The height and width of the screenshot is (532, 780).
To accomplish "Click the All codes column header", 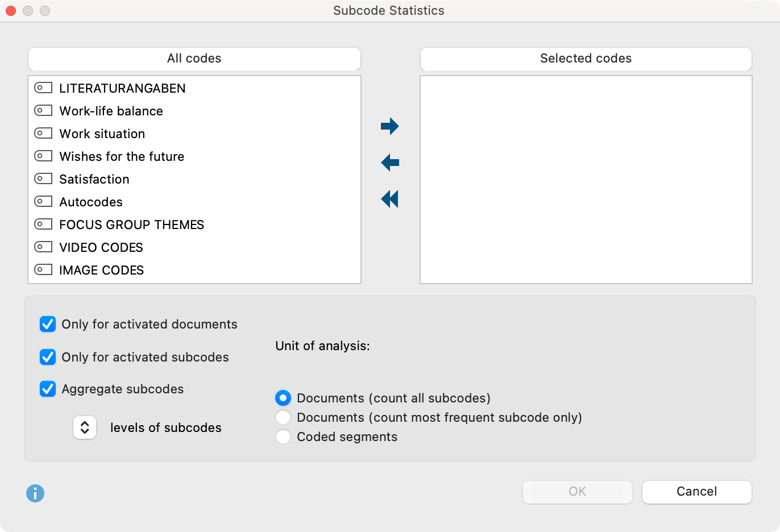I will [194, 59].
